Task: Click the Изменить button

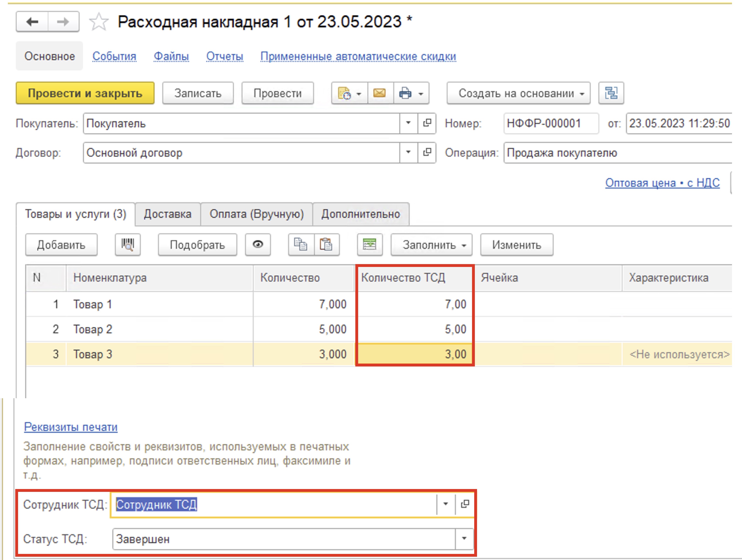Action: 517,245
